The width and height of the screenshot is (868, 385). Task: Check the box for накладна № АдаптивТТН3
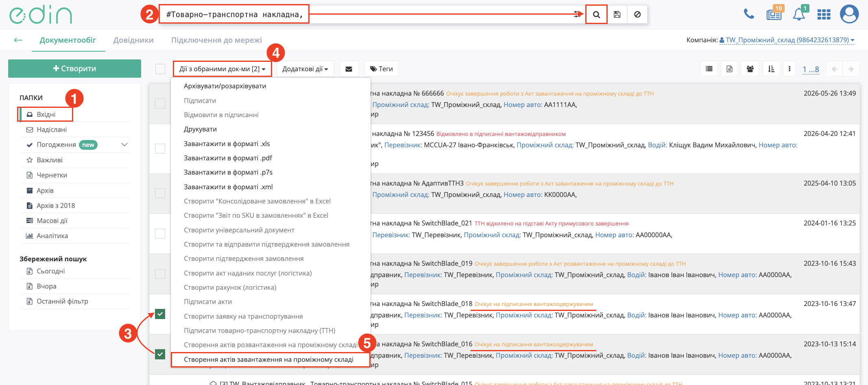160,193
